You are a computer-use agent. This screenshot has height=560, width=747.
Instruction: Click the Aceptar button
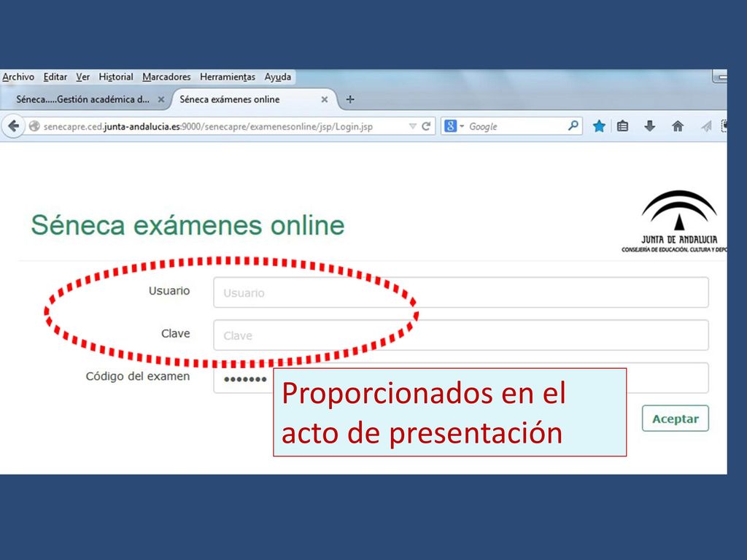pos(675,419)
